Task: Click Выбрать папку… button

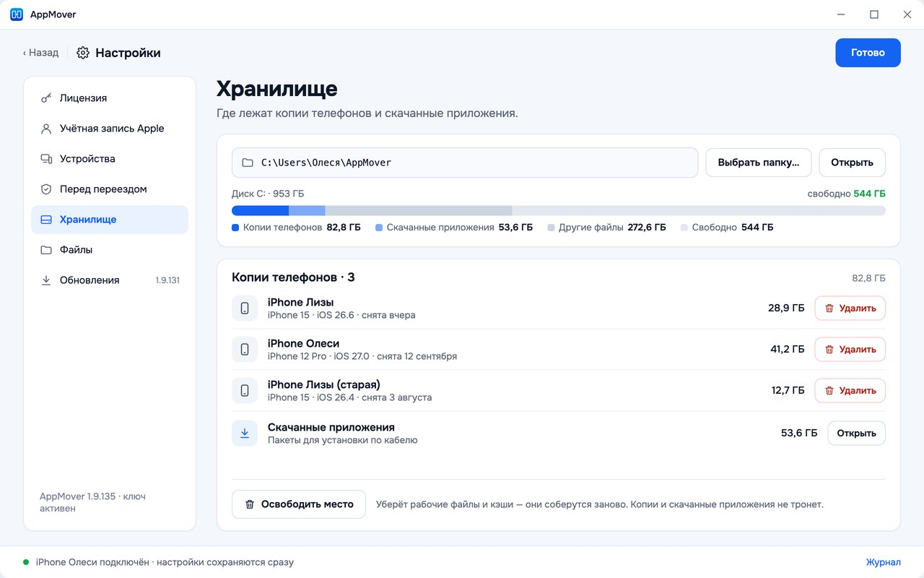Action: (758, 163)
